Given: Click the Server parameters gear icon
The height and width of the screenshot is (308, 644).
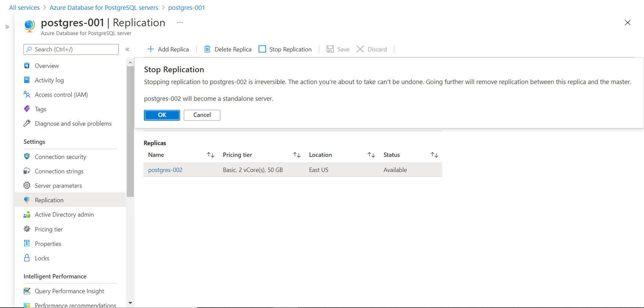Looking at the screenshot, I should (x=27, y=185).
